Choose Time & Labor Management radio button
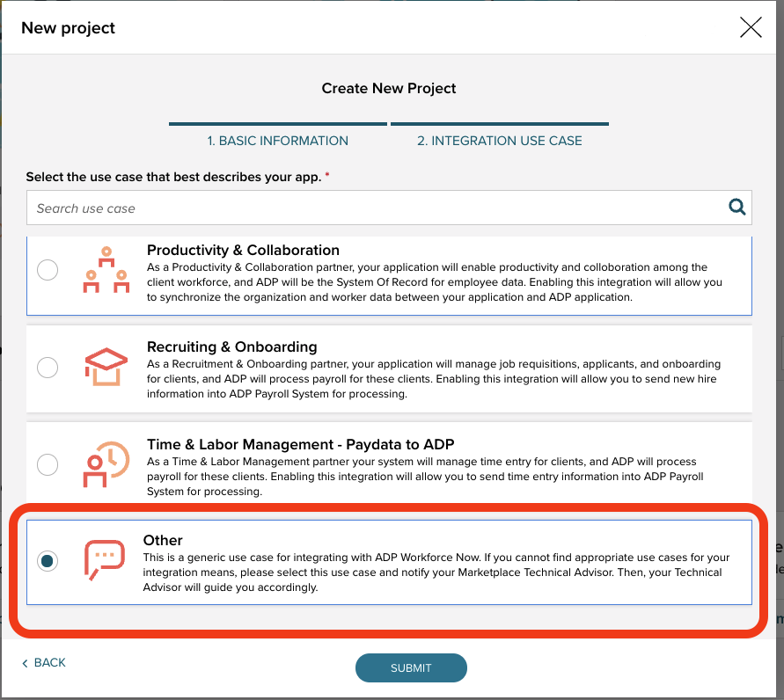 pyautogui.click(x=48, y=463)
